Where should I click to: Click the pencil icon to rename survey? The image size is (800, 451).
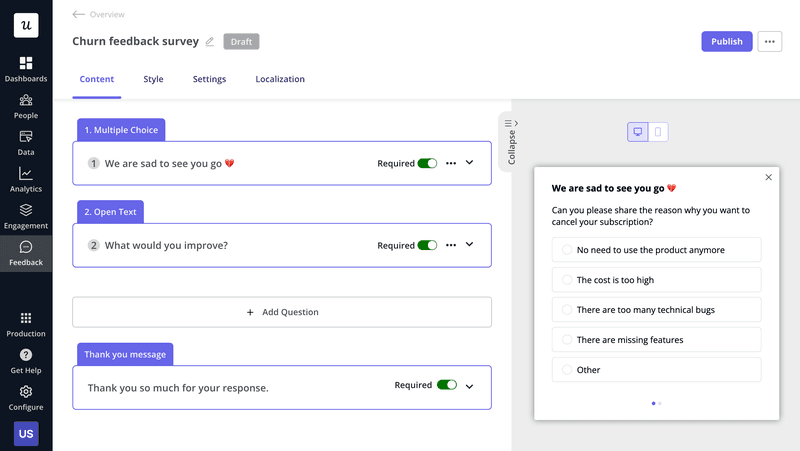pos(210,42)
